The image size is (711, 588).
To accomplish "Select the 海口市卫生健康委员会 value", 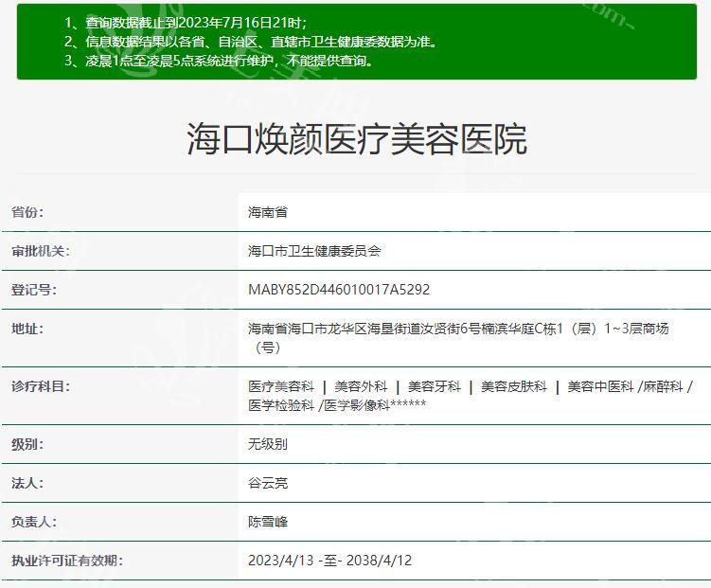I will 314,251.
